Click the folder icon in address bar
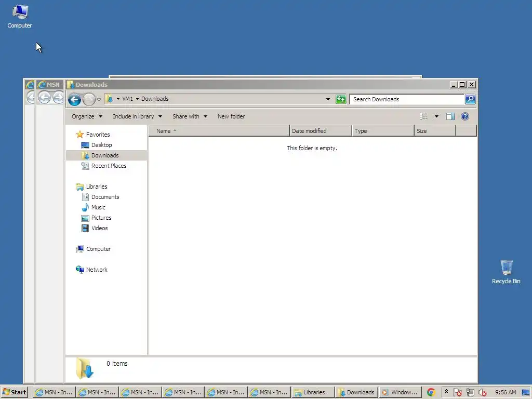Screen dimensions: 532x399 [x=109, y=99]
